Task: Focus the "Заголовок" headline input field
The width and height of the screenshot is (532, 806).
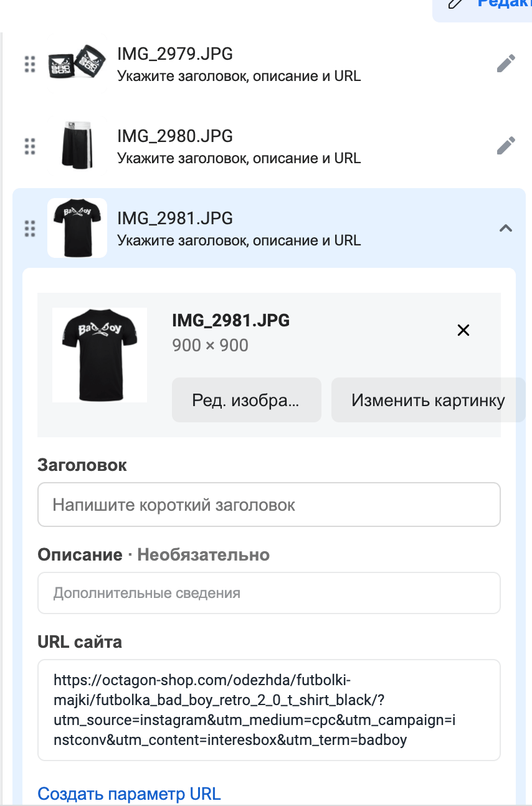Action: tap(269, 505)
